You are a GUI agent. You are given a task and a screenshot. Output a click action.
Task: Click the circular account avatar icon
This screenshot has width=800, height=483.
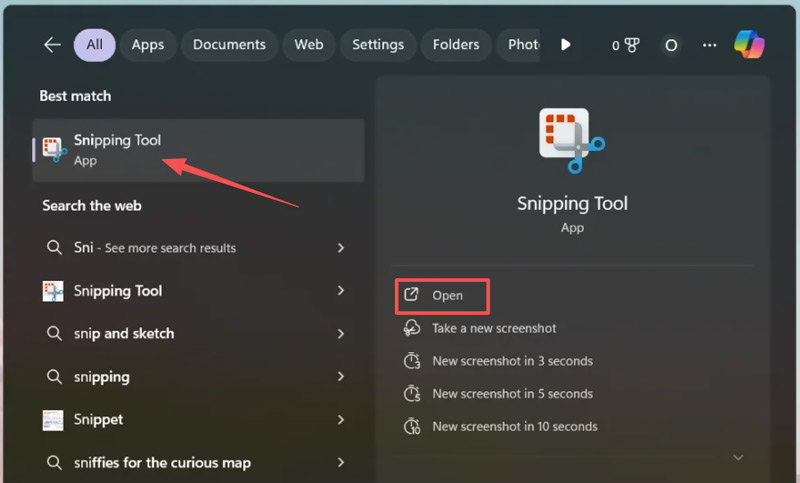click(x=671, y=45)
